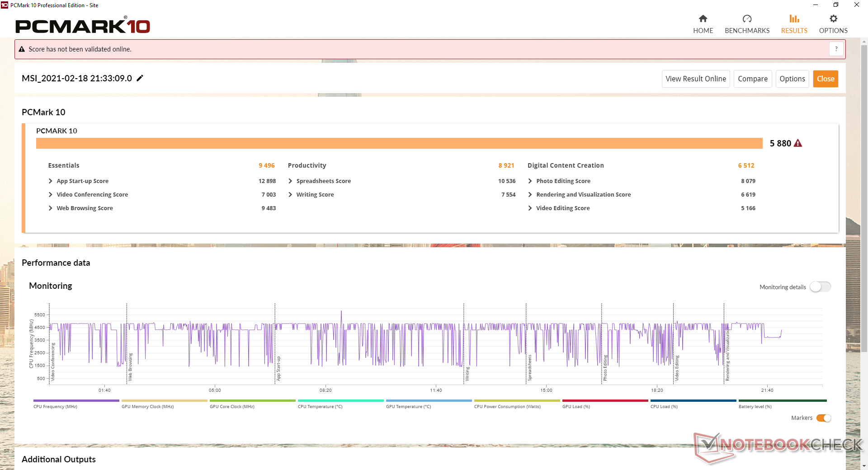Toggle CPU Temperature legend line
The height and width of the screenshot is (470, 868).
pyautogui.click(x=341, y=400)
